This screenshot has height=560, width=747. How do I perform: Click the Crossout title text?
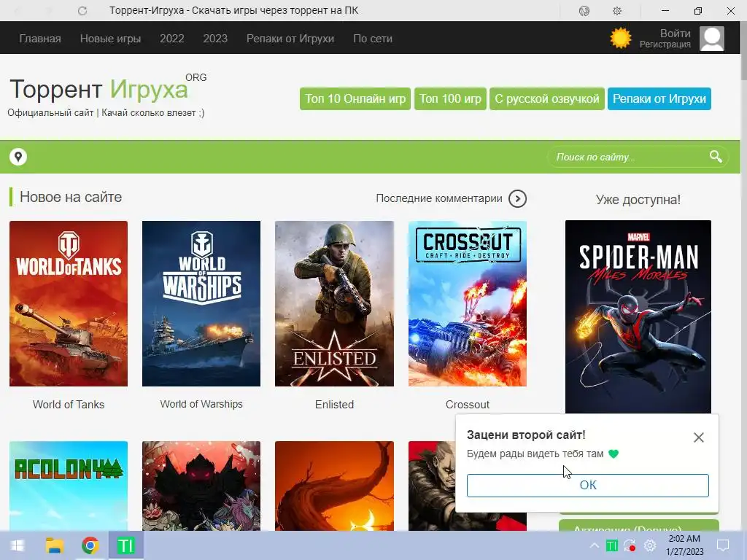point(468,404)
